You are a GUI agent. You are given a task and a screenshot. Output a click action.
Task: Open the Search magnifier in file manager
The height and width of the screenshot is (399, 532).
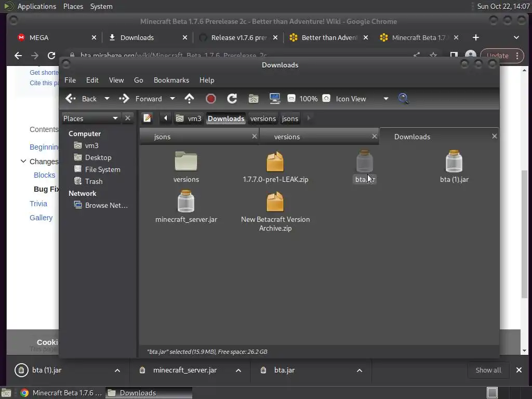(x=403, y=99)
